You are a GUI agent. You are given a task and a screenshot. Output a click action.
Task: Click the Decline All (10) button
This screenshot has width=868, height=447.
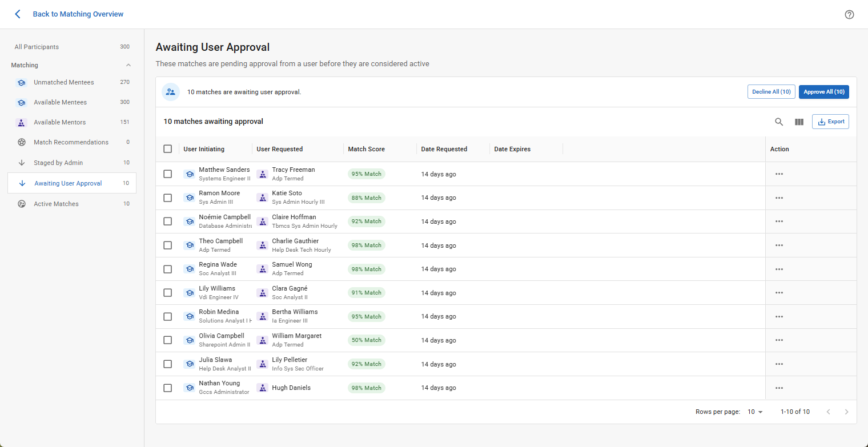[771, 92]
